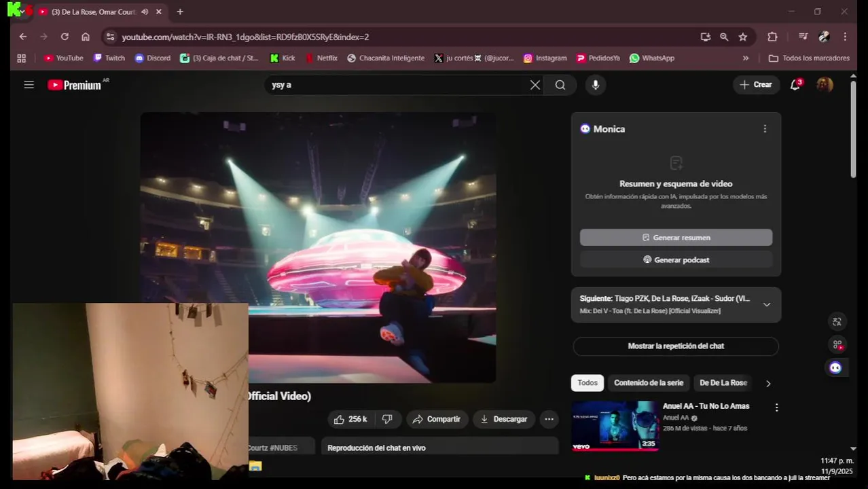Image resolution: width=868 pixels, height=489 pixels.
Task: Click Generar podcast button
Action: pos(676,259)
